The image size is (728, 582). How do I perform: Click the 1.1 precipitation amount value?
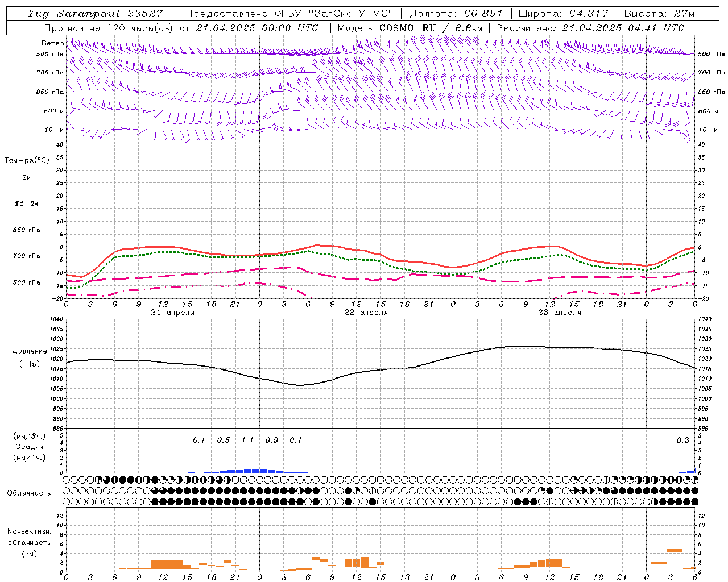pos(247,440)
